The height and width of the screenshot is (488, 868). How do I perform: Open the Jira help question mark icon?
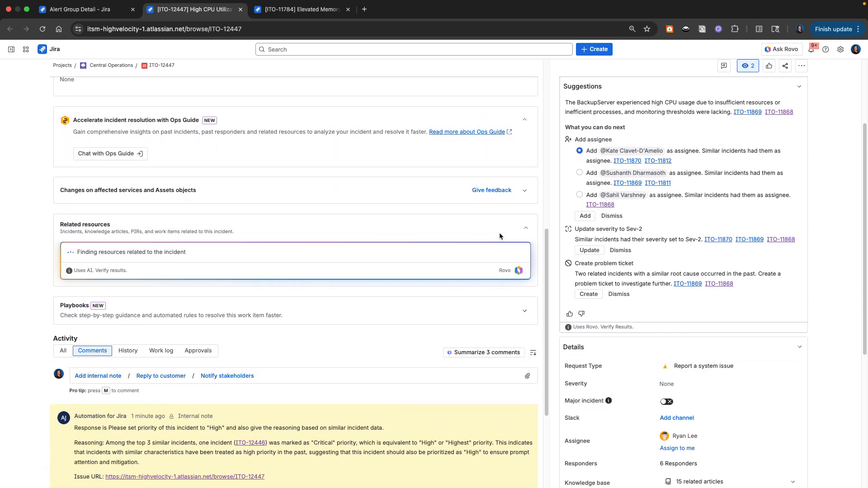click(826, 49)
